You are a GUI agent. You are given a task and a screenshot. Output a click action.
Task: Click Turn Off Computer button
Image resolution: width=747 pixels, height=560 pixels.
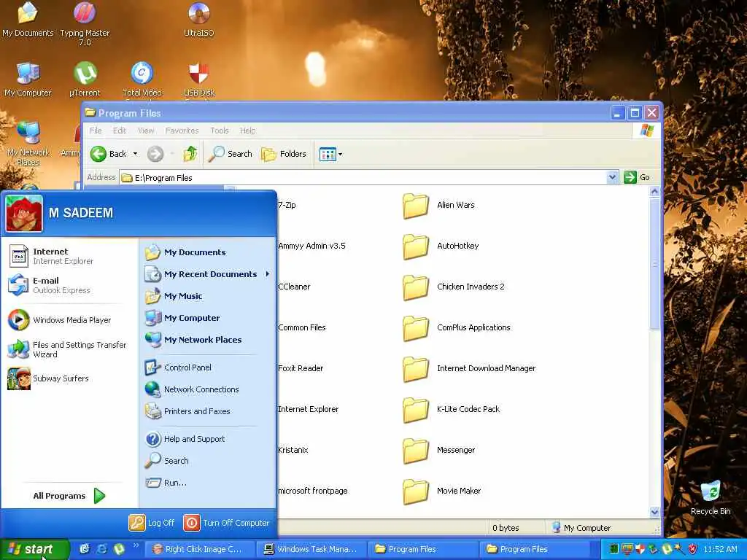tap(226, 522)
